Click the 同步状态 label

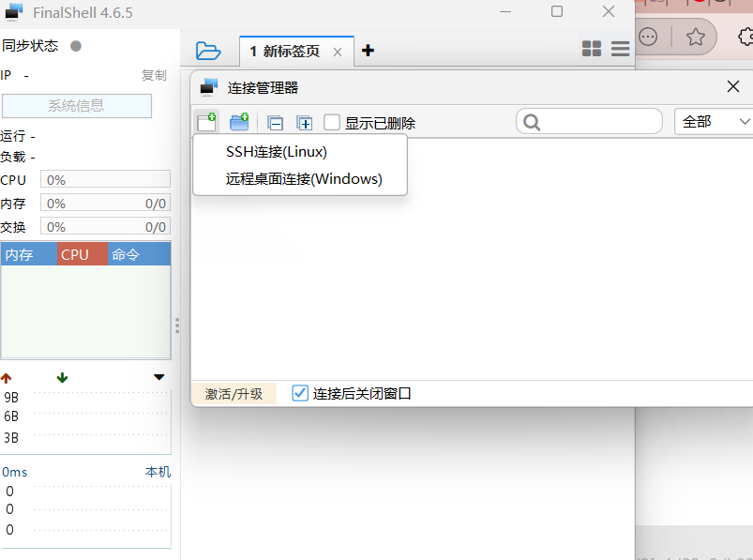click(30, 46)
